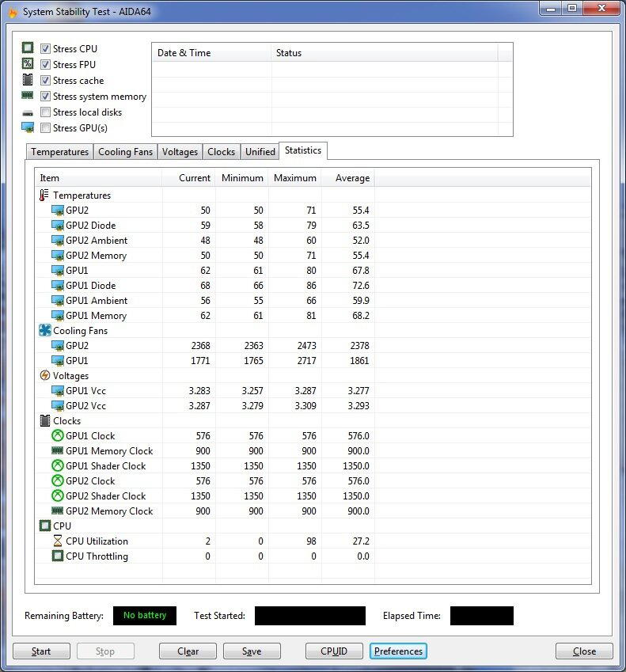Click the Maximum column header

(294, 178)
